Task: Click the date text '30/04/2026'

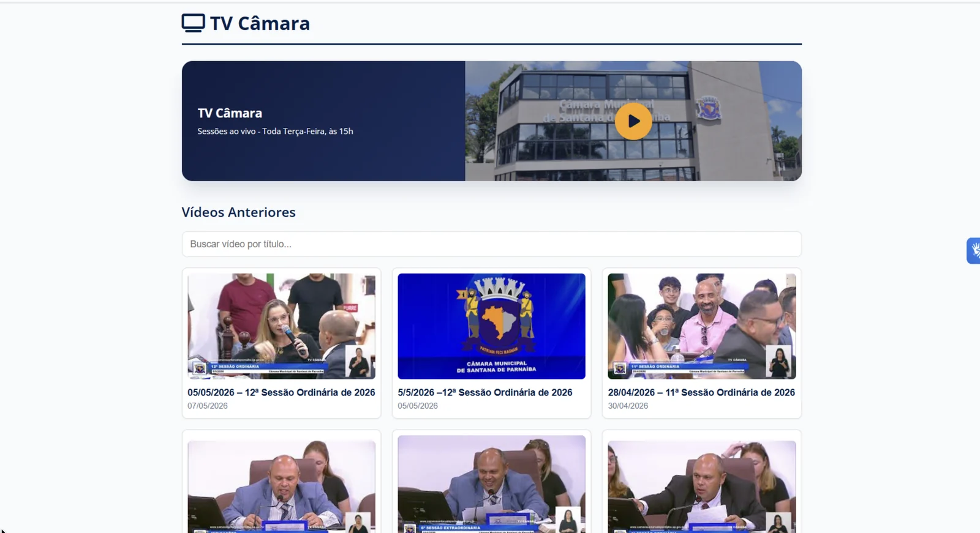Action: (x=628, y=406)
